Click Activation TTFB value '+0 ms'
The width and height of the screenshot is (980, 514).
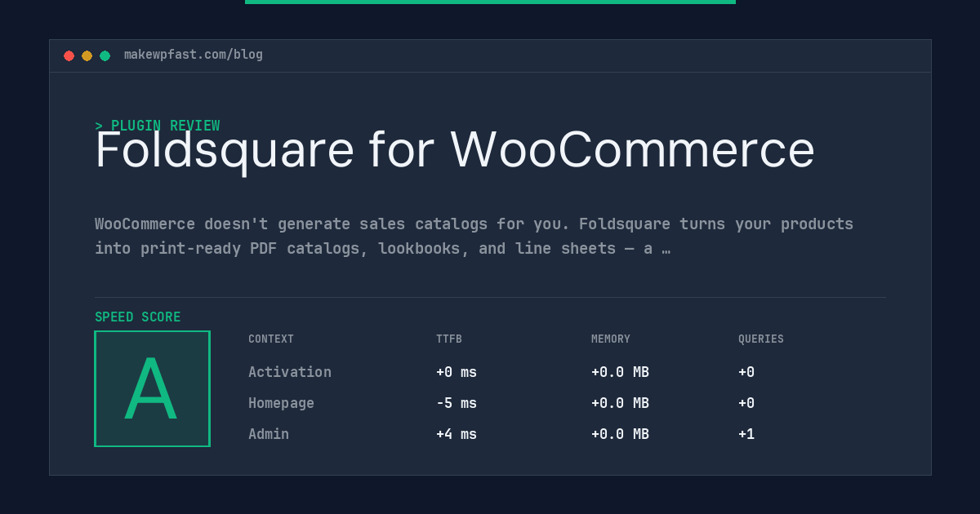point(457,372)
